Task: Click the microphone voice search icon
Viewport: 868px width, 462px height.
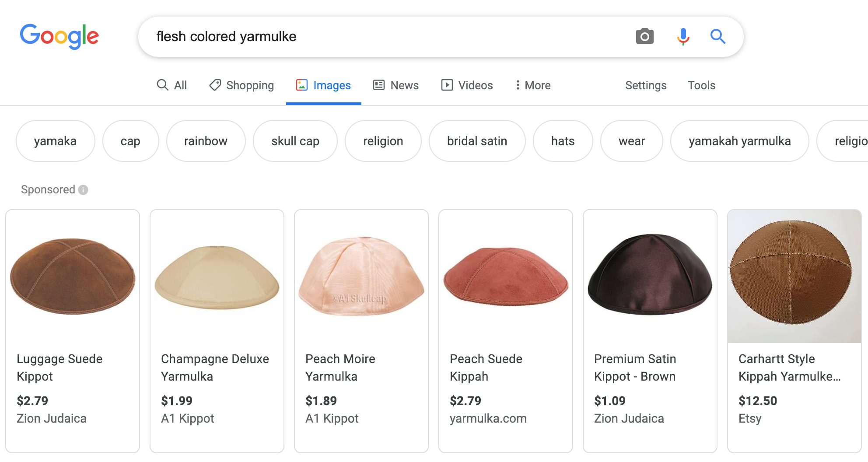Action: click(x=683, y=36)
